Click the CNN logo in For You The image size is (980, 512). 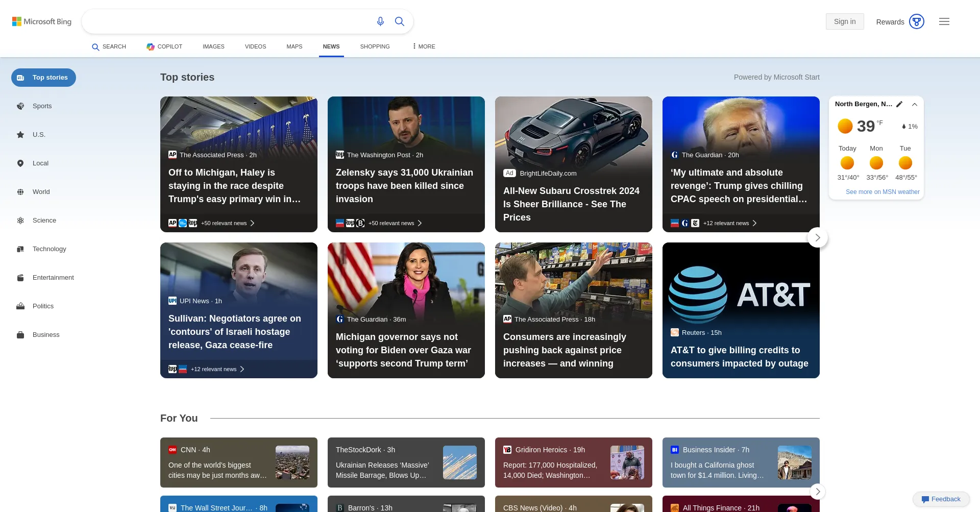pyautogui.click(x=173, y=450)
